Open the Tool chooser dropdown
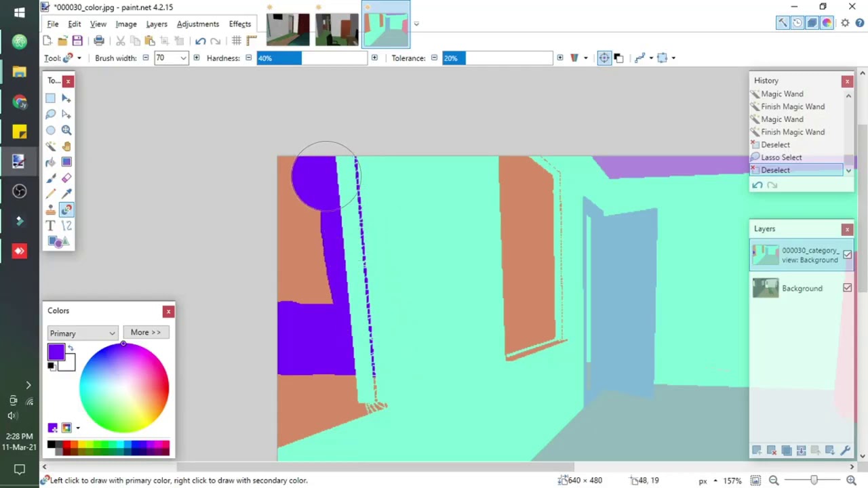Viewport: 868px width, 488px height. click(x=72, y=58)
